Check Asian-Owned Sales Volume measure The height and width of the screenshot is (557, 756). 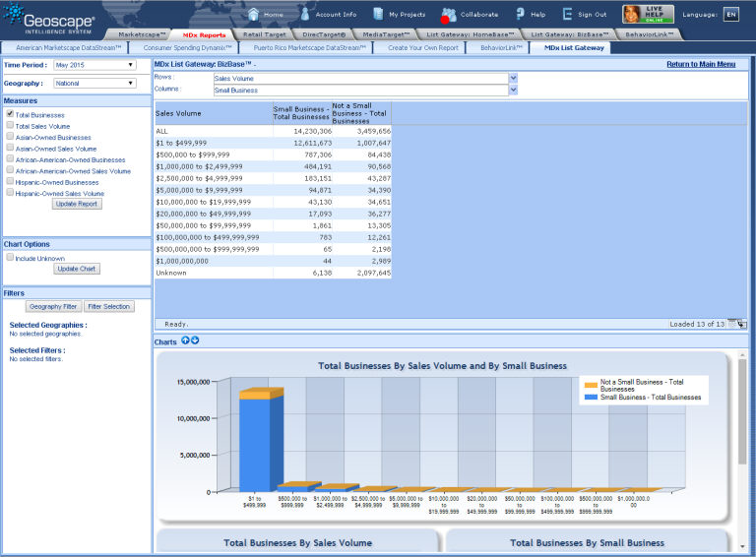[10, 148]
